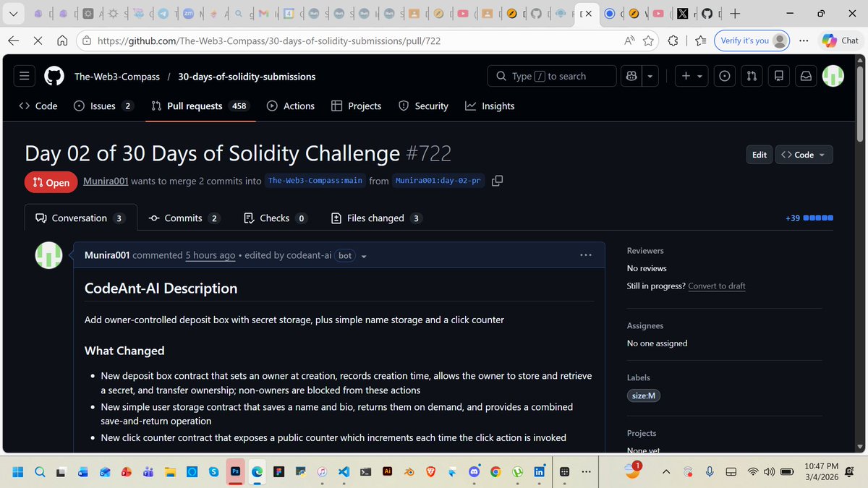Open the Code dropdown button
The width and height of the screenshot is (868, 488).
point(804,155)
